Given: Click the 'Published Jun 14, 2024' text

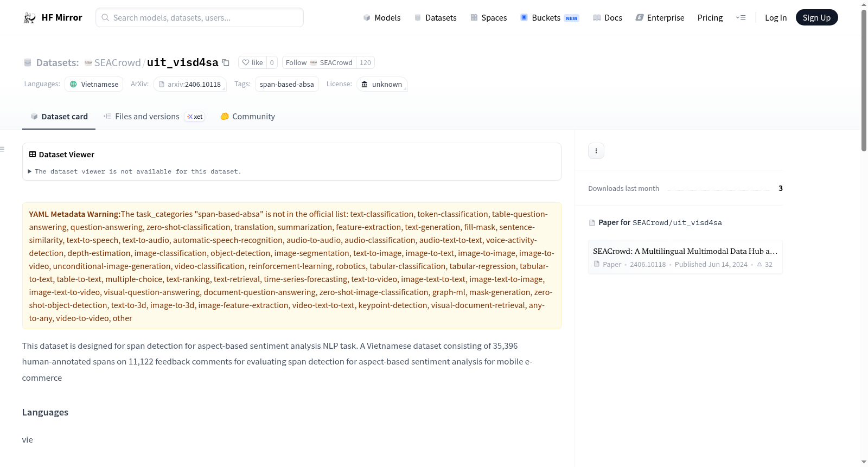Looking at the screenshot, I should tap(711, 265).
